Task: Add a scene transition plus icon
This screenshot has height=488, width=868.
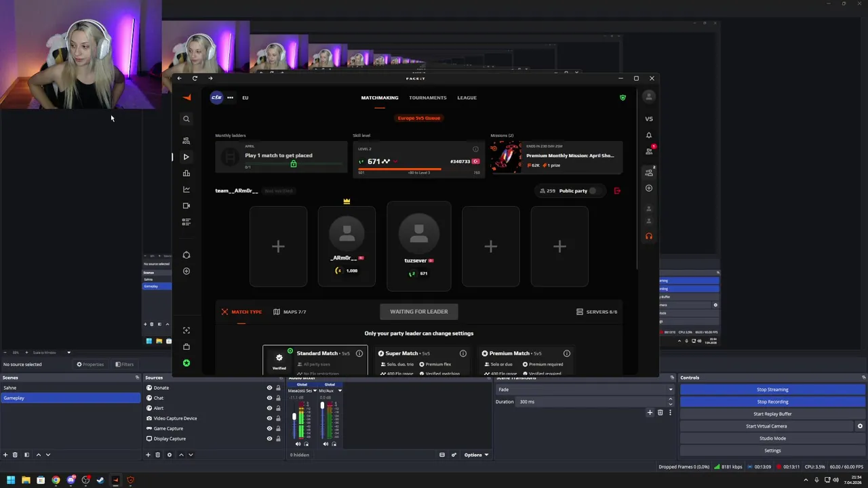Action: (x=650, y=412)
